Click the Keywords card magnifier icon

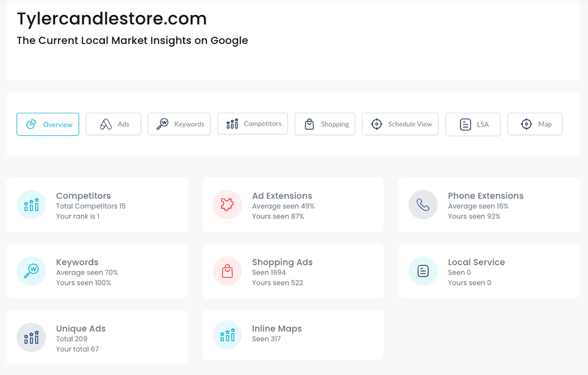31,271
